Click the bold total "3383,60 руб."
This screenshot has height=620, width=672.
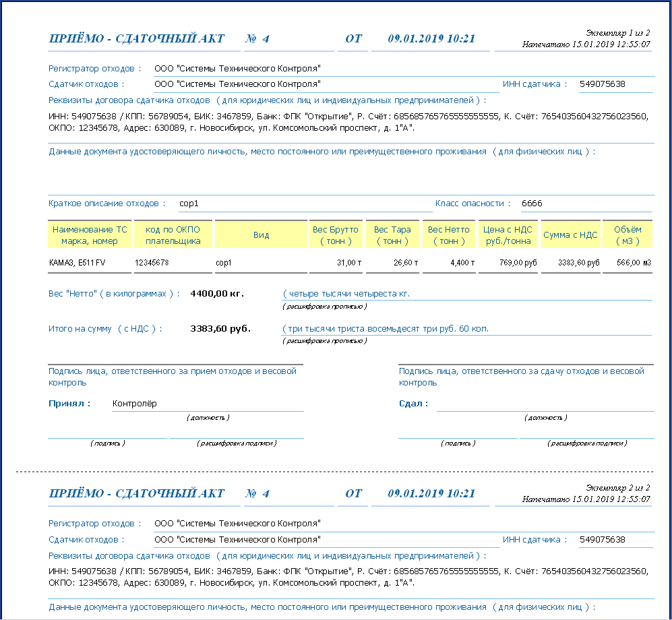(x=220, y=329)
